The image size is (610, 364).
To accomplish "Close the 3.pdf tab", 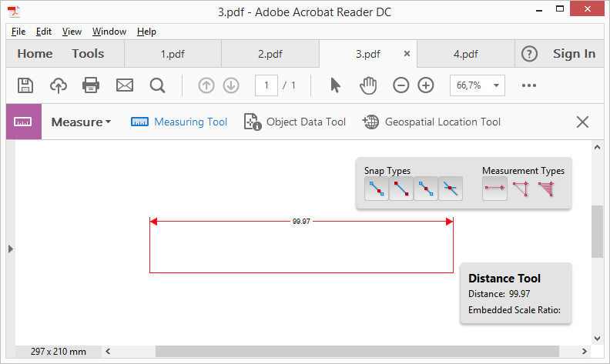I will point(407,54).
